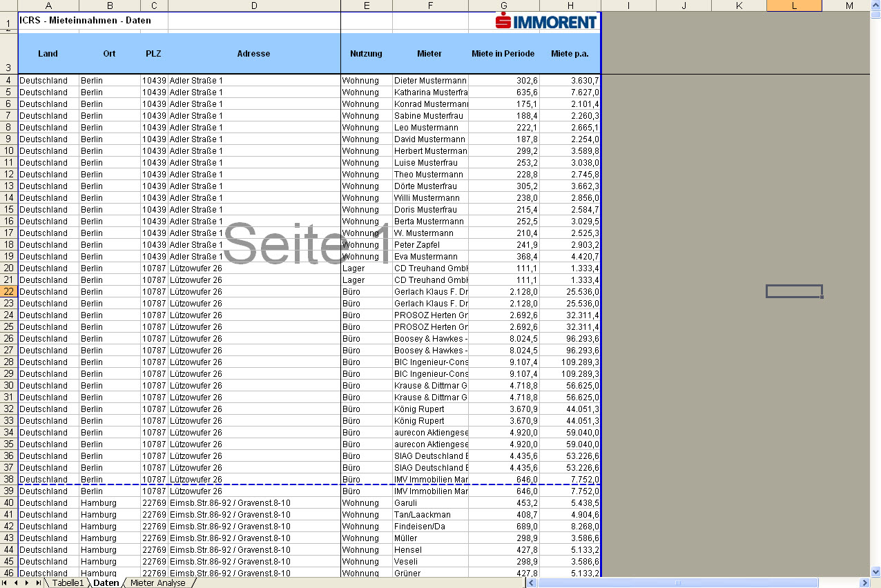The height and width of the screenshot is (588, 881).
Task: Click the Miete in Periode header cell
Action: (504, 54)
